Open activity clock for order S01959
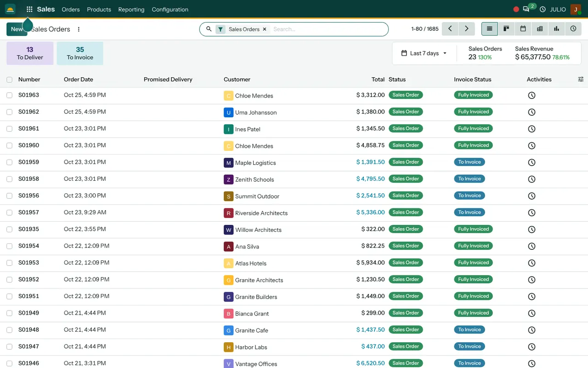This screenshot has width=588, height=368. tap(531, 162)
